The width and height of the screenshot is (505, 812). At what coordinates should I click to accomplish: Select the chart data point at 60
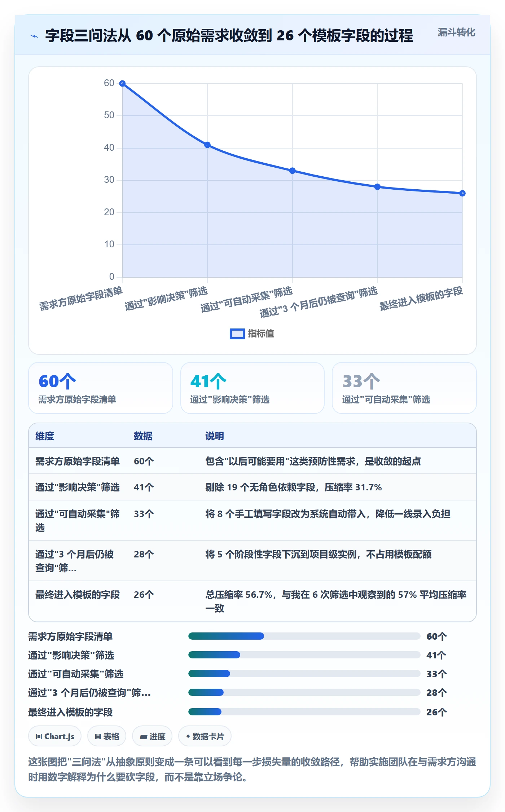tap(122, 84)
